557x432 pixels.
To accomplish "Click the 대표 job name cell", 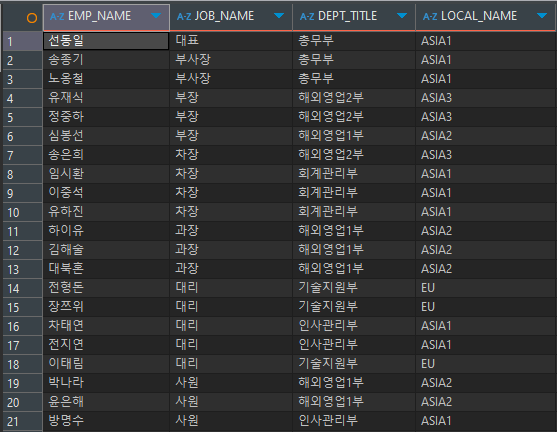I will tap(231, 41).
